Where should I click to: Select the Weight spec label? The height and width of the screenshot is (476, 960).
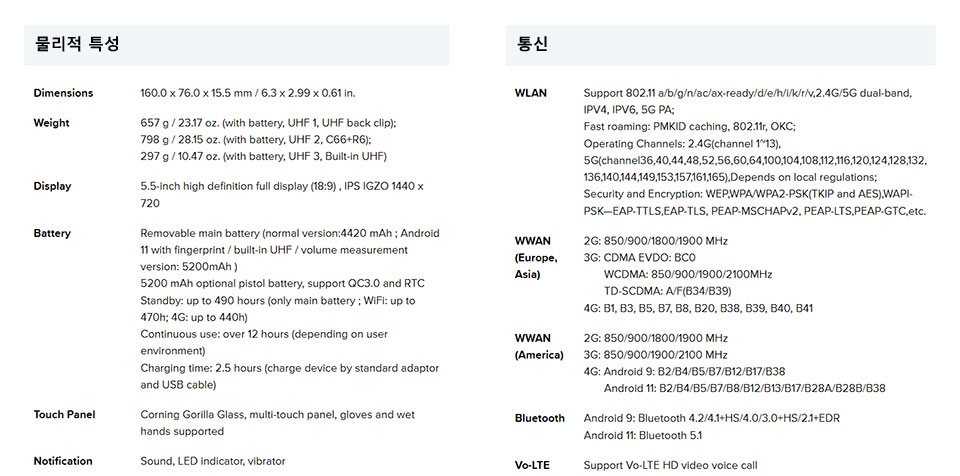click(x=51, y=123)
